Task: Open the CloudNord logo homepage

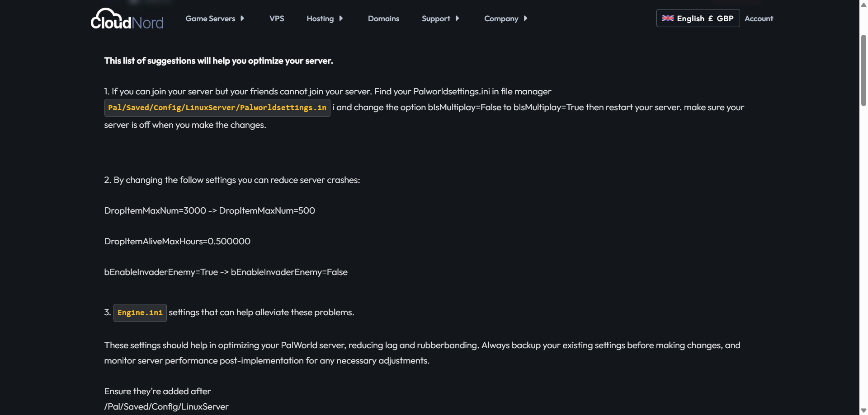Action: click(x=127, y=19)
